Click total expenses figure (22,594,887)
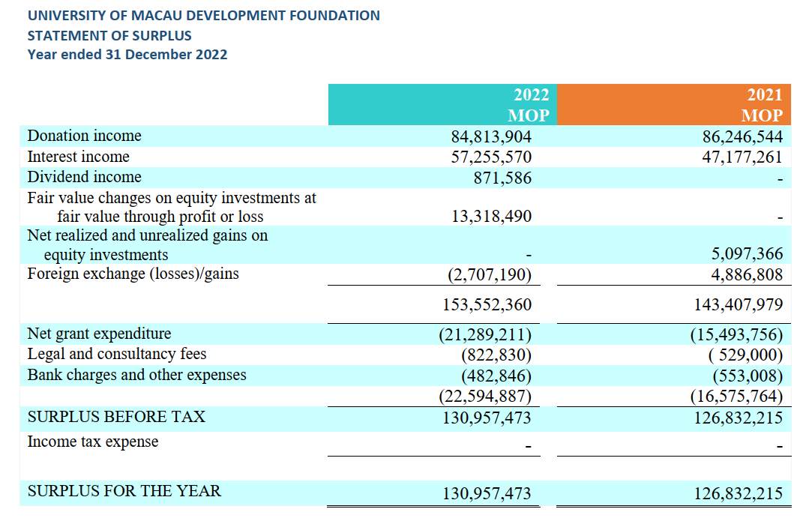This screenshot has height=530, width=812. [x=485, y=396]
